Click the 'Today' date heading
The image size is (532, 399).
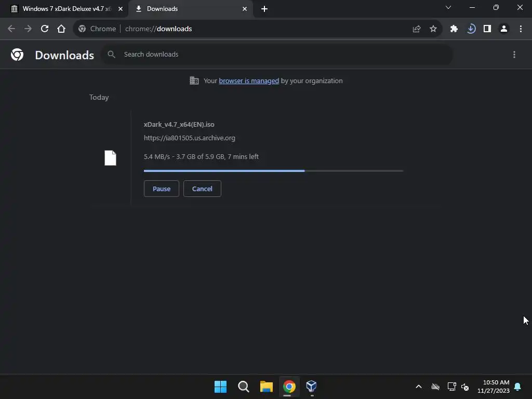pos(99,97)
